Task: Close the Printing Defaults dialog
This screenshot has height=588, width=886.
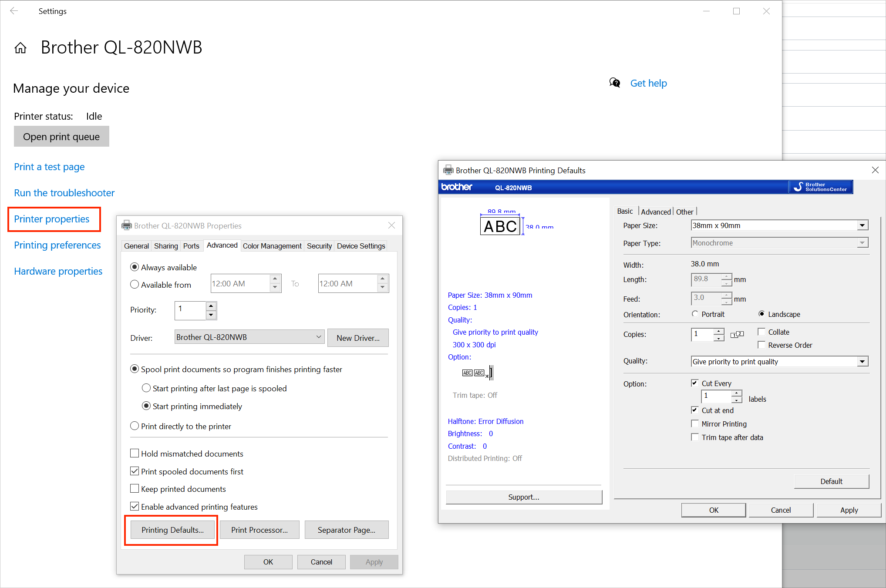Action: [x=875, y=170]
